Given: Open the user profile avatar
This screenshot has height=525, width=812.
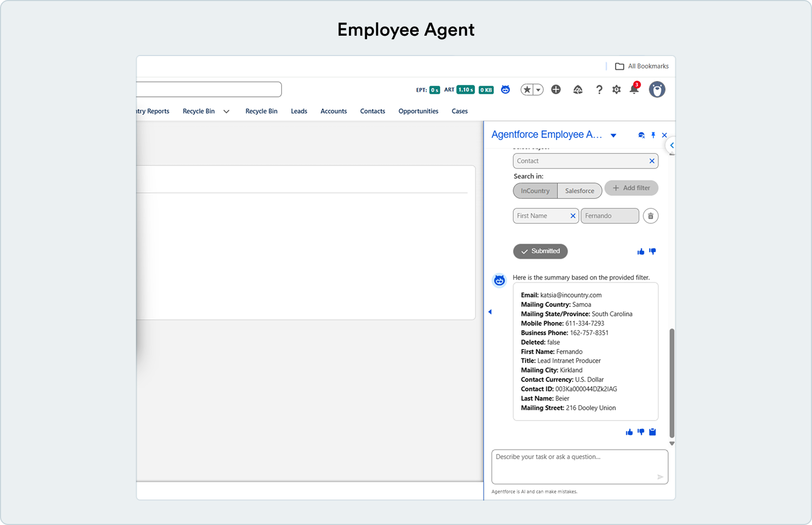Looking at the screenshot, I should (657, 90).
